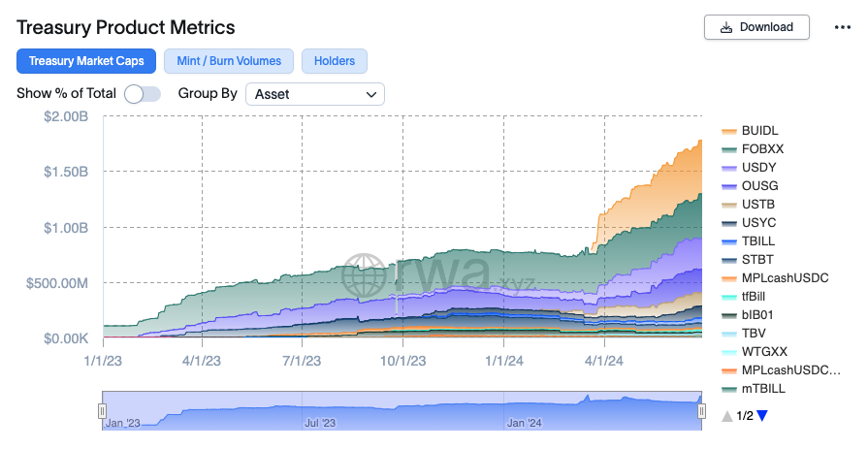Viewport: 868px width, 449px height.
Task: Toggle Show % of Total switch
Action: (142, 94)
